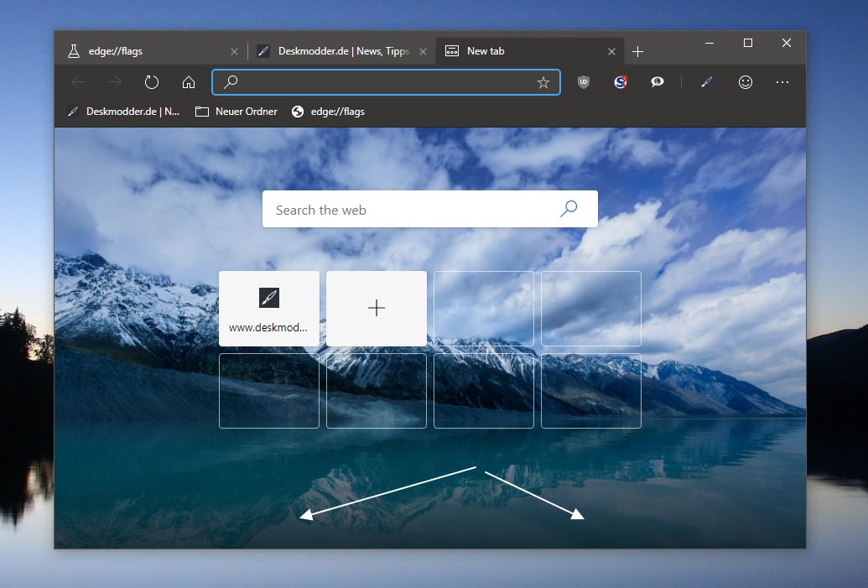
Task: Open a new tab with plus button
Action: (637, 51)
